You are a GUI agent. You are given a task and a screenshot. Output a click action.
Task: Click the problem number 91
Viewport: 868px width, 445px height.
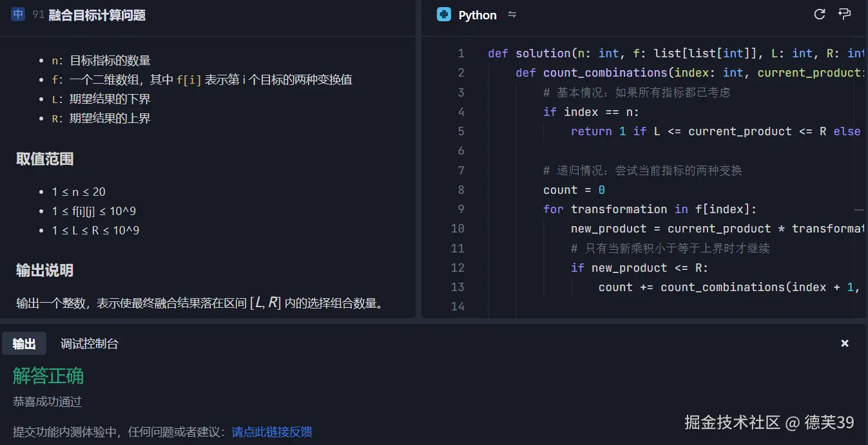(38, 15)
